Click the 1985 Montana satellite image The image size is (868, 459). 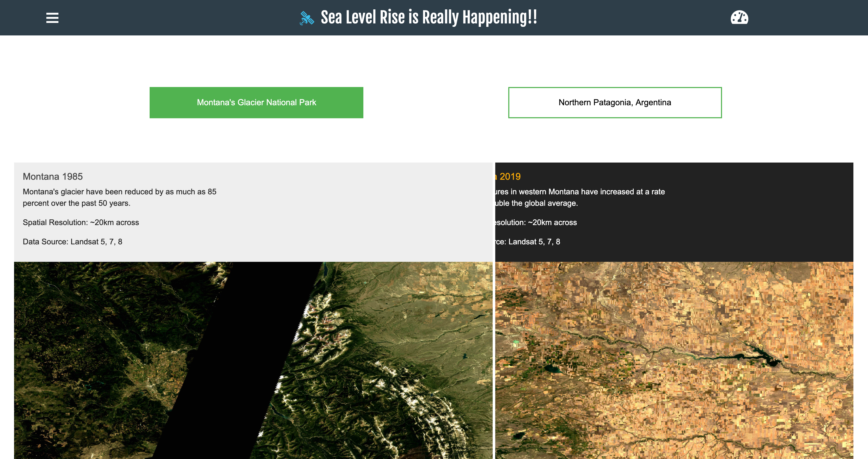click(x=101, y=353)
